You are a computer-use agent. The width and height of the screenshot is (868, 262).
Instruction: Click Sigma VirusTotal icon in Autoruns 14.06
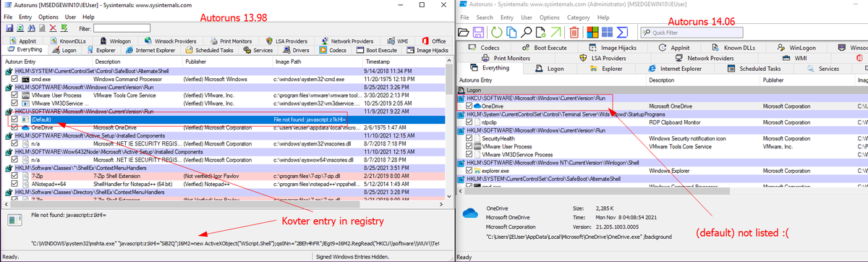coord(621,32)
